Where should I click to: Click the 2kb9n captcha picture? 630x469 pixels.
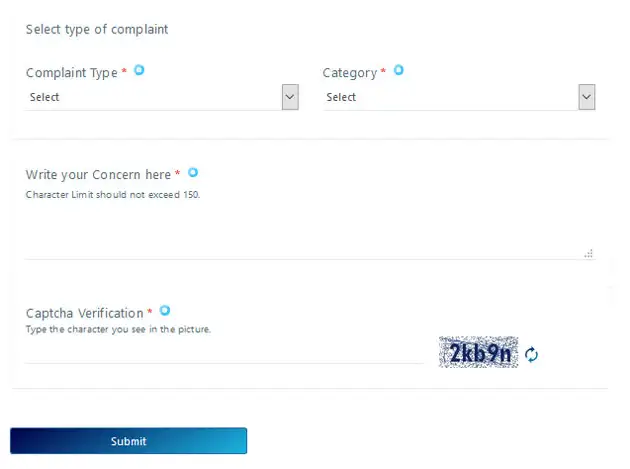point(479,353)
